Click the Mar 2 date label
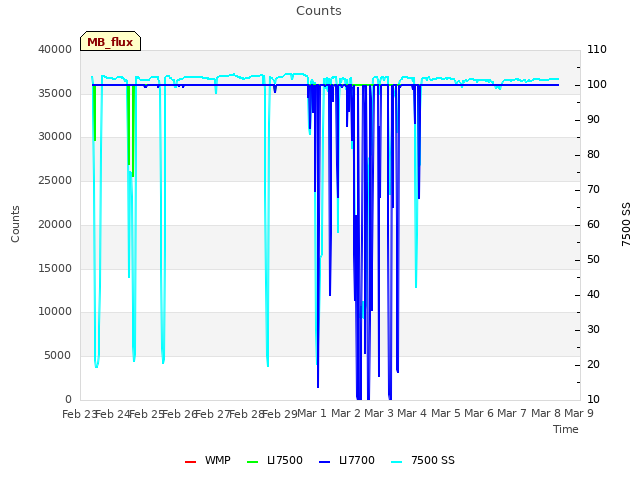The height and width of the screenshot is (480, 640). click(346, 413)
